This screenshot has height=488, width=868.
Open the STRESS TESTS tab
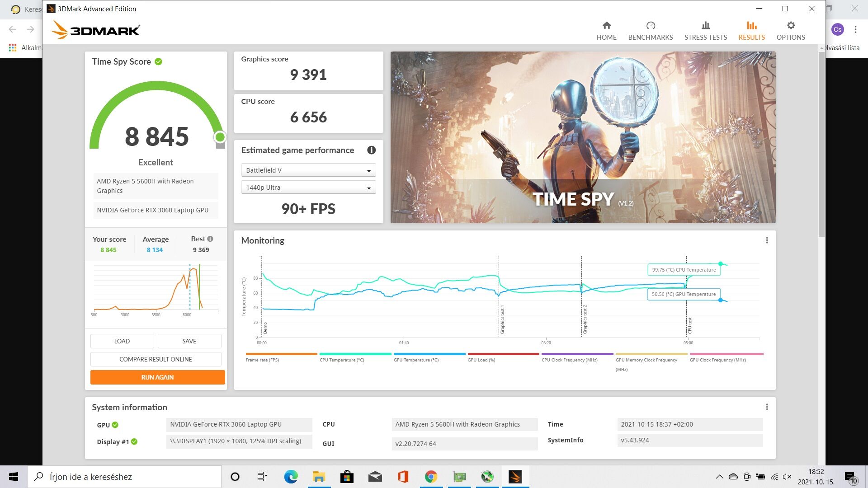pyautogui.click(x=705, y=31)
